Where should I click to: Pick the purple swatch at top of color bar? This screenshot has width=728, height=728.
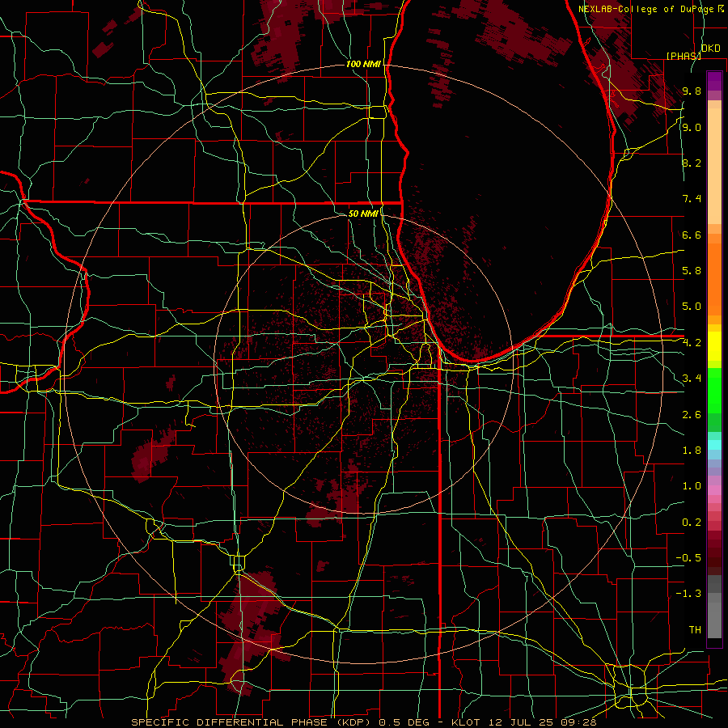(x=714, y=81)
